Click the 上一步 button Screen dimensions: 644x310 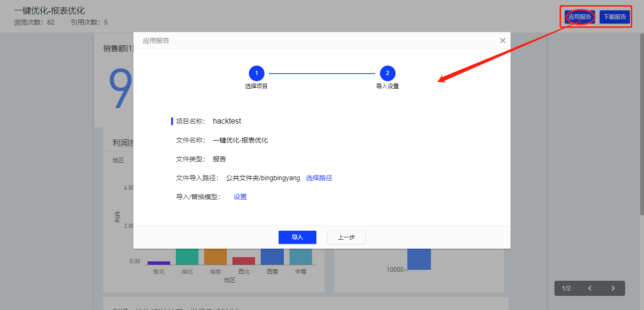pyautogui.click(x=347, y=237)
